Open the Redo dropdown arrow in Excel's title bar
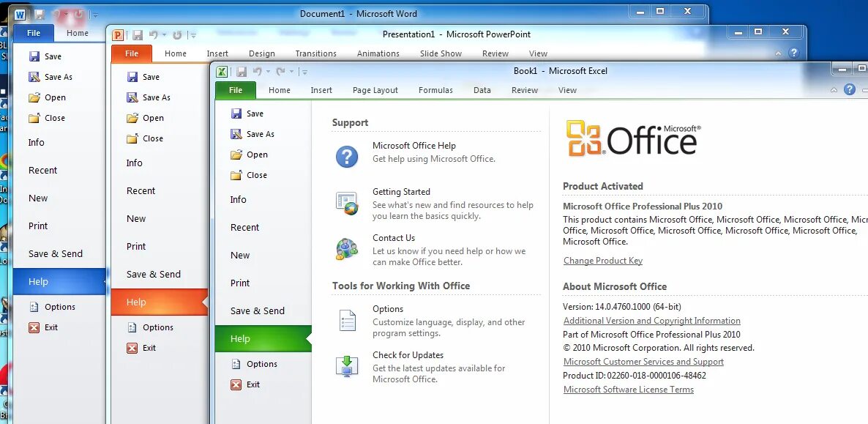 point(291,72)
